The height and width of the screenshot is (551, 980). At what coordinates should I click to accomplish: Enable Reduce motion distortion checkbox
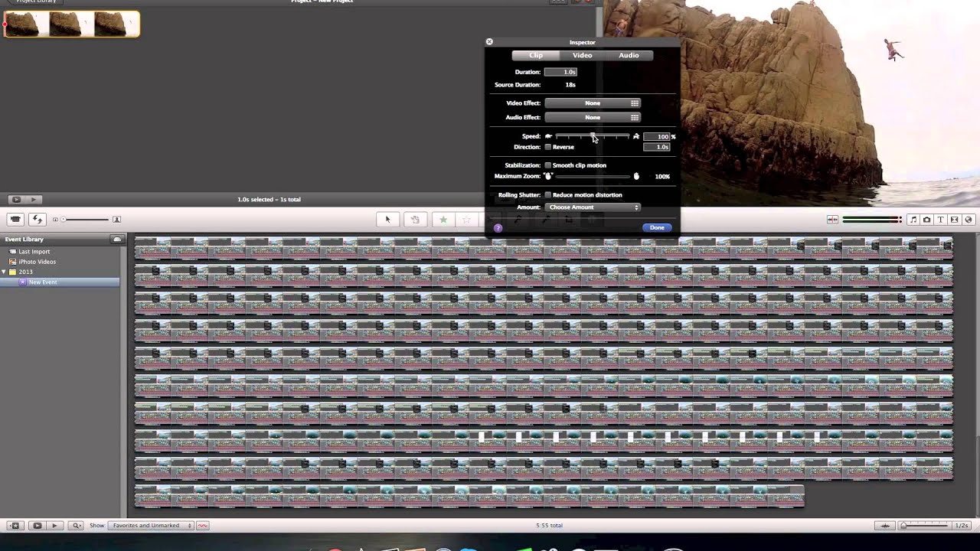coord(547,195)
